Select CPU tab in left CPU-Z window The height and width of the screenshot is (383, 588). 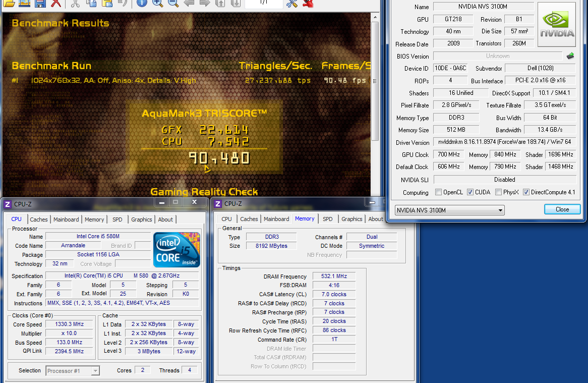pyautogui.click(x=17, y=218)
